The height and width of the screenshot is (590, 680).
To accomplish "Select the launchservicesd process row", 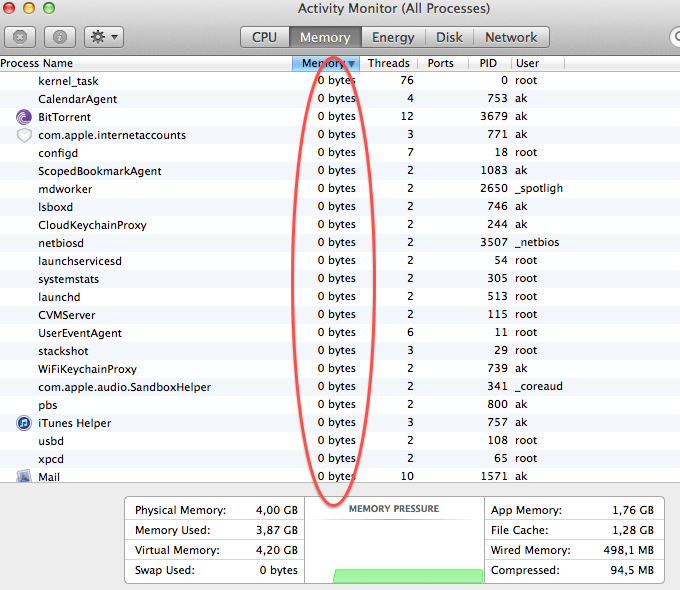I will 340,261.
